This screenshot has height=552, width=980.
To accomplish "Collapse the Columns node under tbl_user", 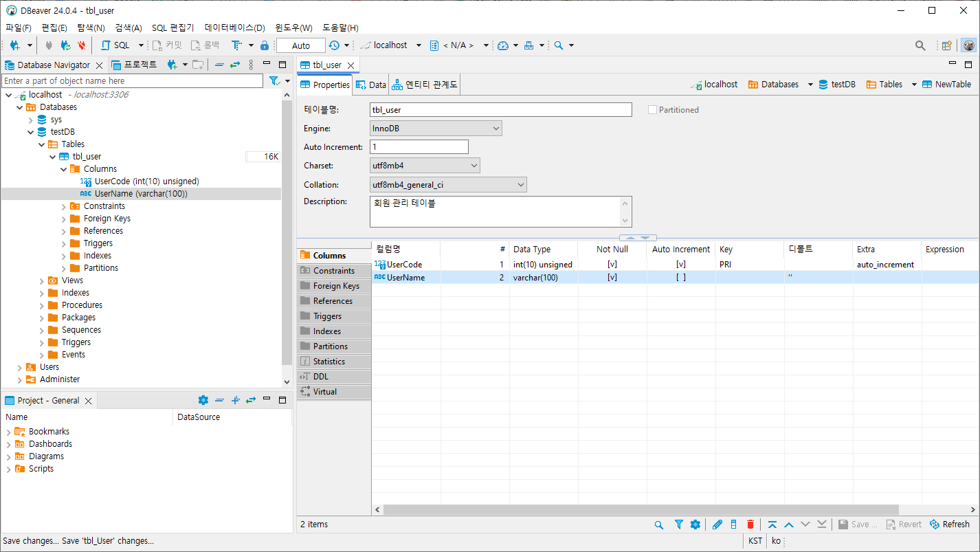I will (64, 169).
